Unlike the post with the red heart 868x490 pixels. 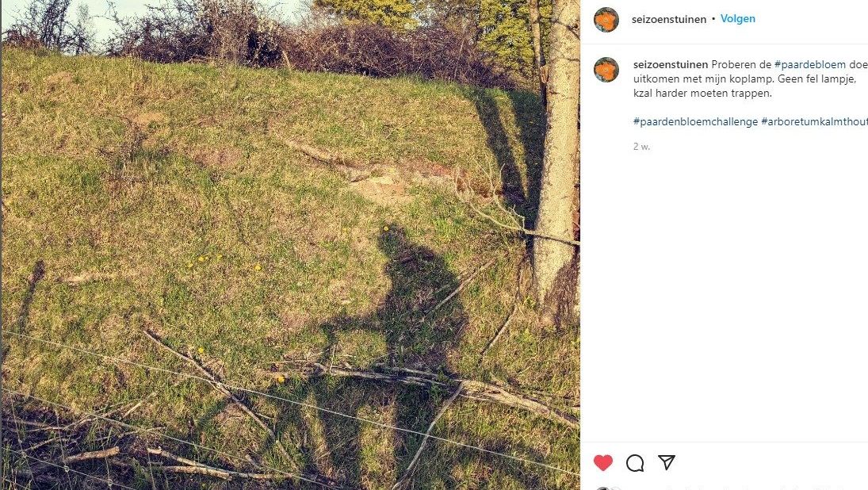point(603,463)
